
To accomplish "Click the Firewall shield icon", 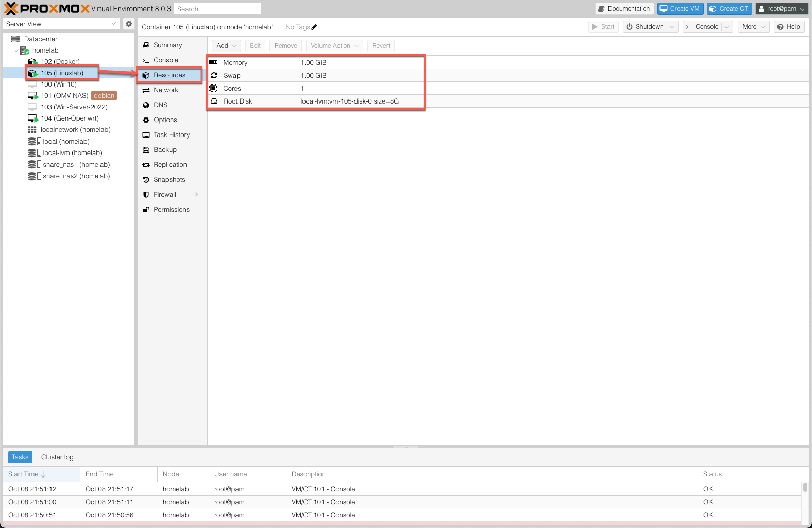I will tap(146, 195).
